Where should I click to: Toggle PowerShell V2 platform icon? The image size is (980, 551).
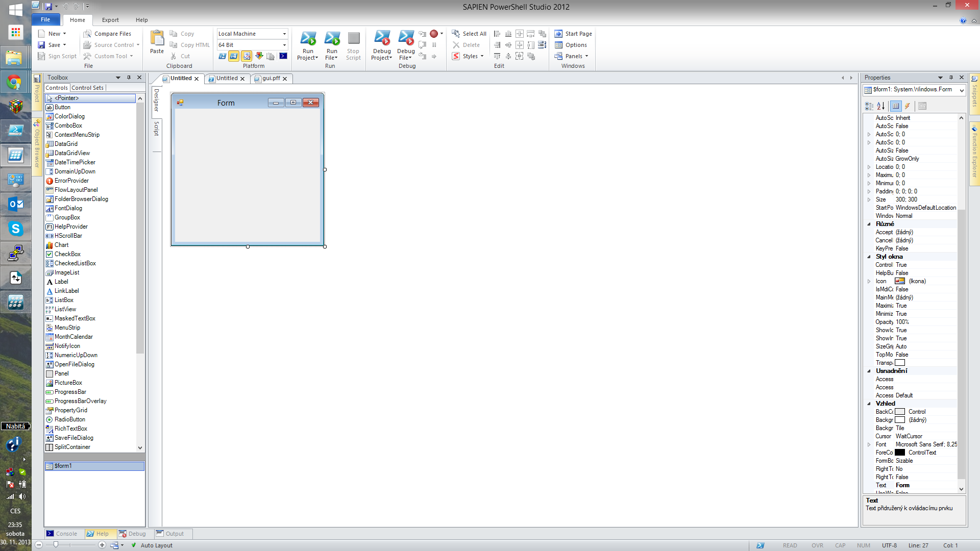223,56
